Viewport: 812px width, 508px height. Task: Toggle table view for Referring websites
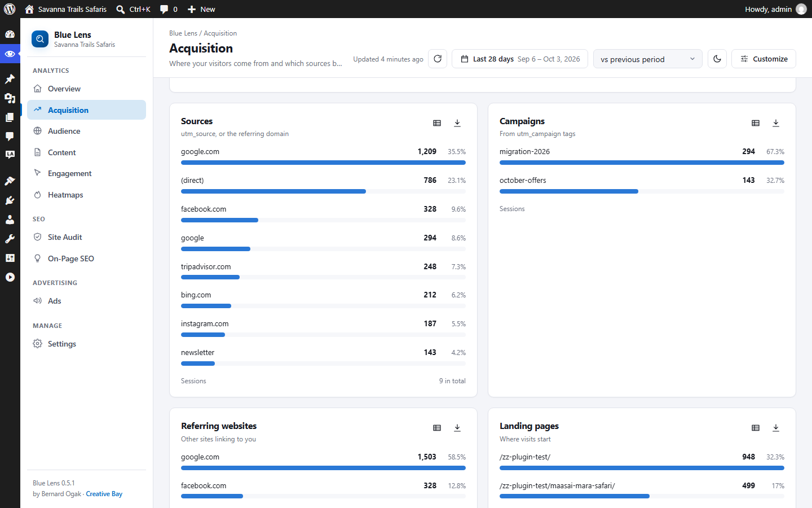click(x=437, y=428)
